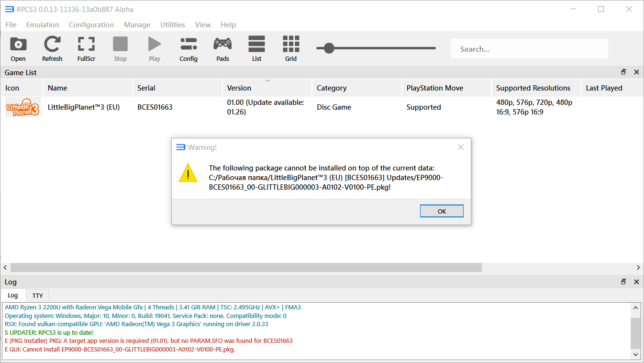Sort by PlayStation Move column header
The height and width of the screenshot is (363, 644).
447,88
